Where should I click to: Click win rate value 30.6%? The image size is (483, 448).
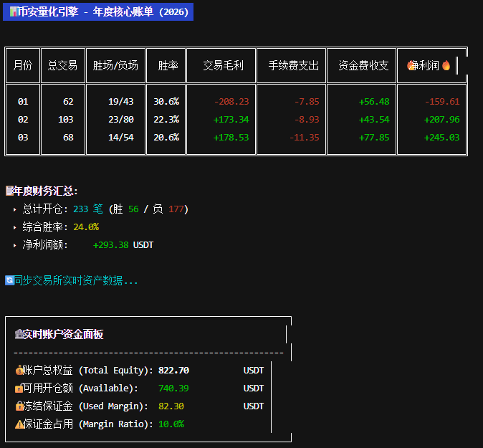[x=166, y=101]
